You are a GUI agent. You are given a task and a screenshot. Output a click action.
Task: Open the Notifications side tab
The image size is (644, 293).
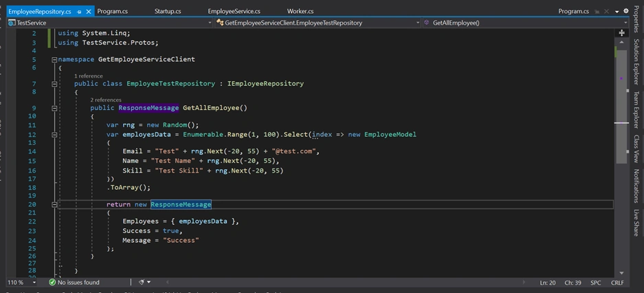[636, 186]
